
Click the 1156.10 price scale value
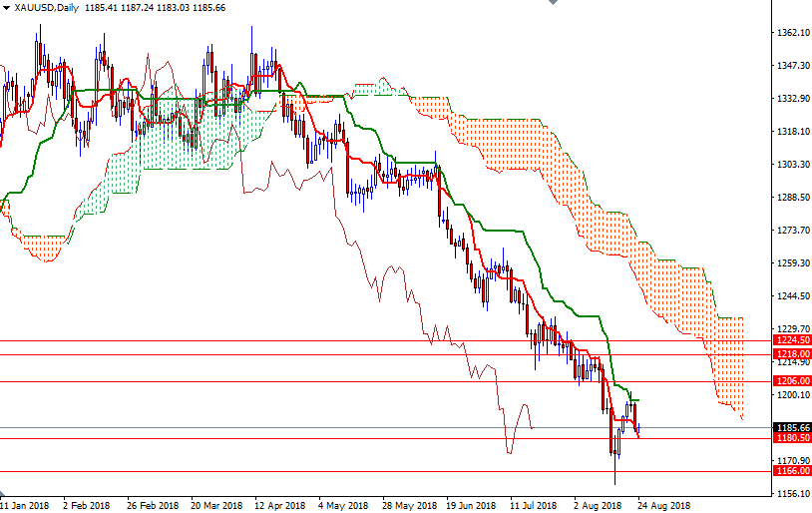coord(794,493)
